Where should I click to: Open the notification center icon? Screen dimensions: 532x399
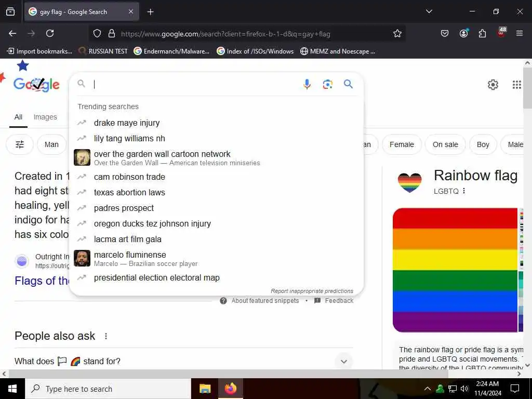515,389
